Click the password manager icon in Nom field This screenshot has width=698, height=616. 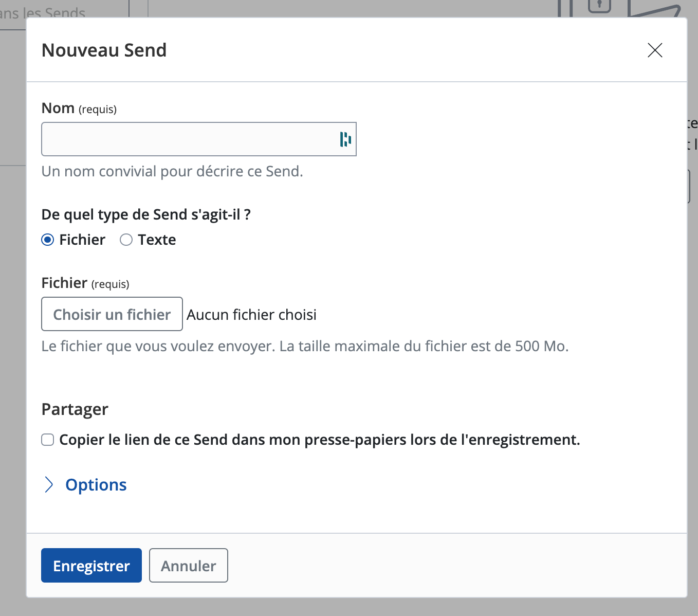point(345,139)
